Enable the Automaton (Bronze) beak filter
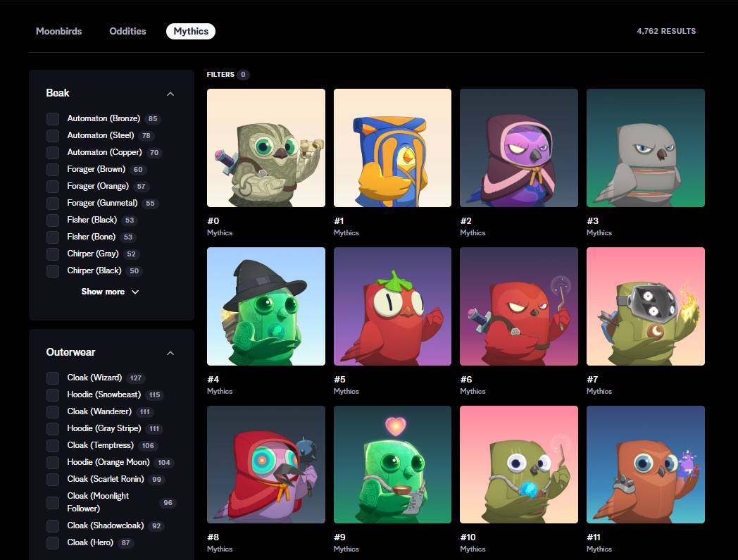Viewport: 738px width, 560px height. click(x=53, y=119)
